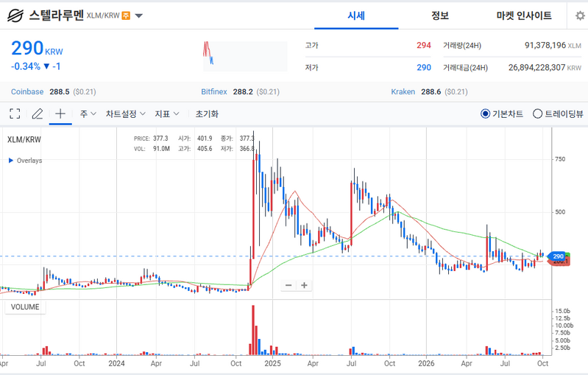
Task: Click the large 290 KRW current price
Action: click(x=37, y=49)
